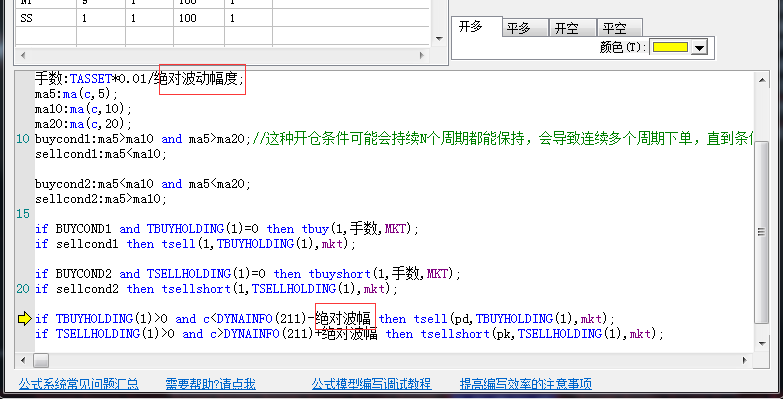The height and width of the screenshot is (399, 783).
Task: Click table horizontal scroll left arrow
Action: click(x=22, y=55)
